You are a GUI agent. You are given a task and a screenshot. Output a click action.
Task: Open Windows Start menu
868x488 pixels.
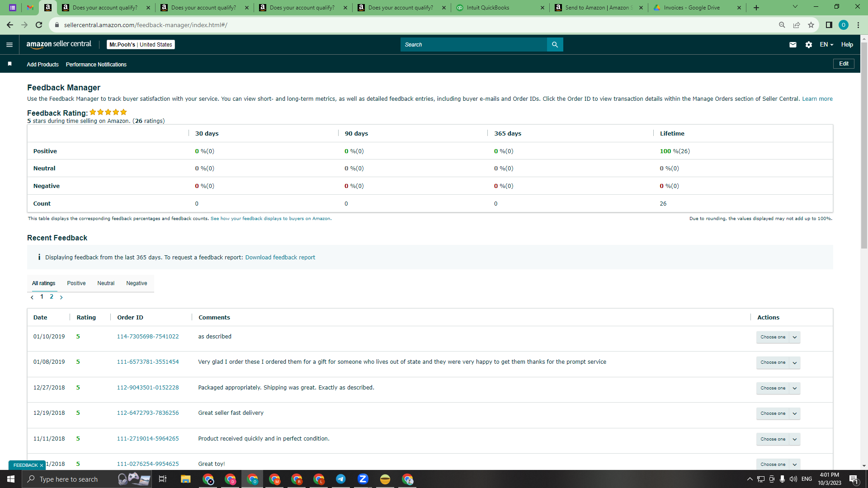[11, 479]
